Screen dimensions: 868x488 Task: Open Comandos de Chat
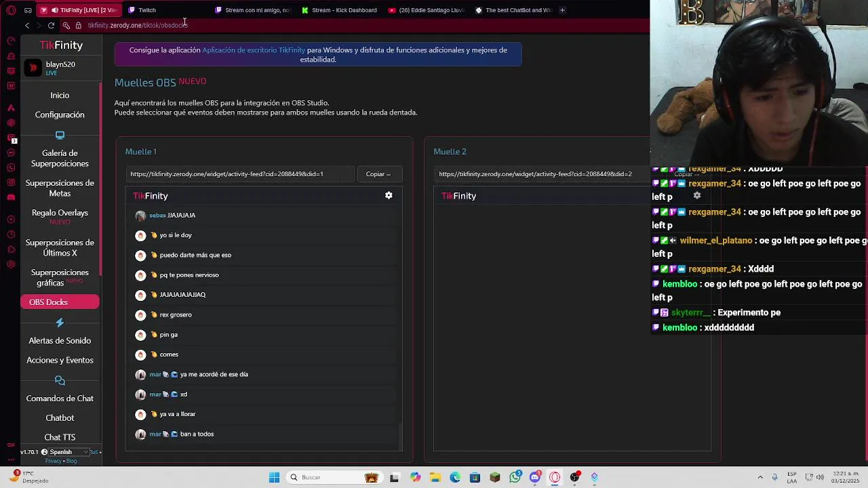click(60, 399)
